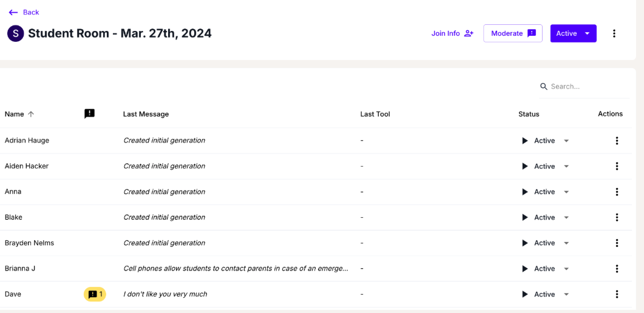Click the Moderate button
This screenshot has height=313, width=644.
(x=513, y=33)
